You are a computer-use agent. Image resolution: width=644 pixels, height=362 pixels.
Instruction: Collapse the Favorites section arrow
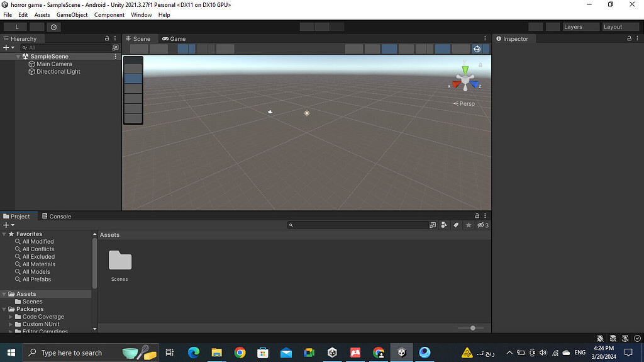point(4,234)
